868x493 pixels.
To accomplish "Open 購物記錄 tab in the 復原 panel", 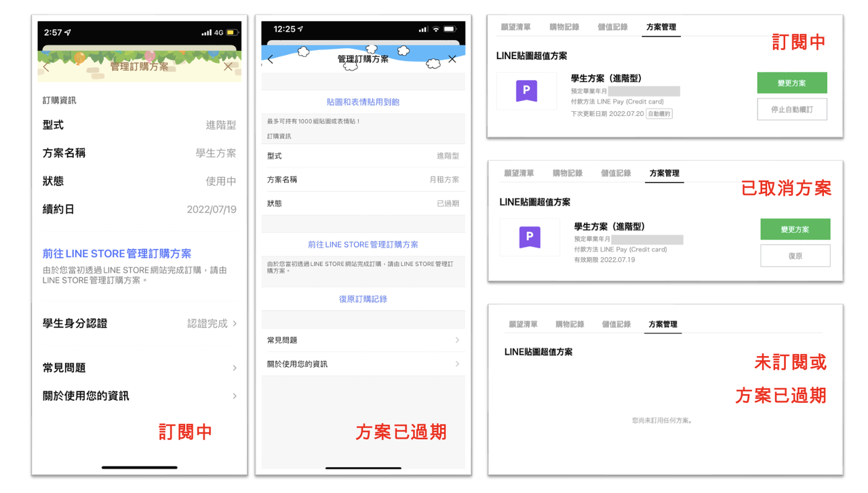I will click(x=568, y=174).
